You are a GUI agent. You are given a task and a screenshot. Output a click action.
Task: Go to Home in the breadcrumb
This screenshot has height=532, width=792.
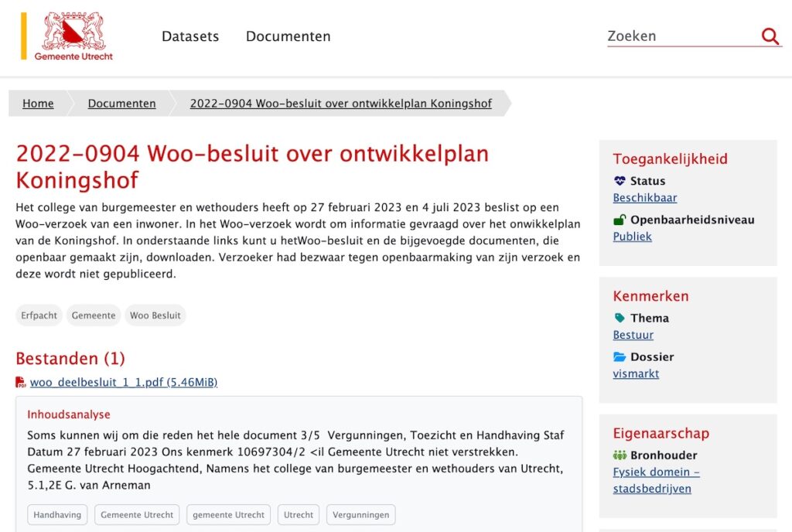[x=38, y=104]
